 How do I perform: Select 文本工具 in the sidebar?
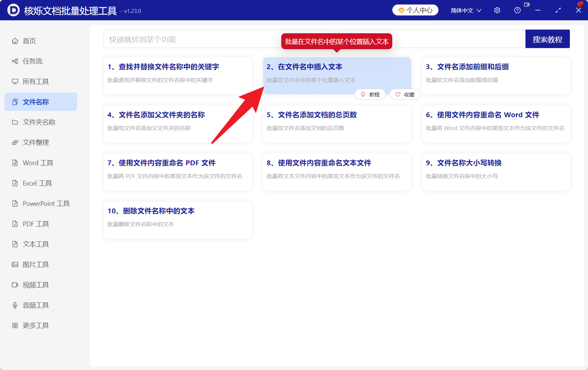point(41,244)
